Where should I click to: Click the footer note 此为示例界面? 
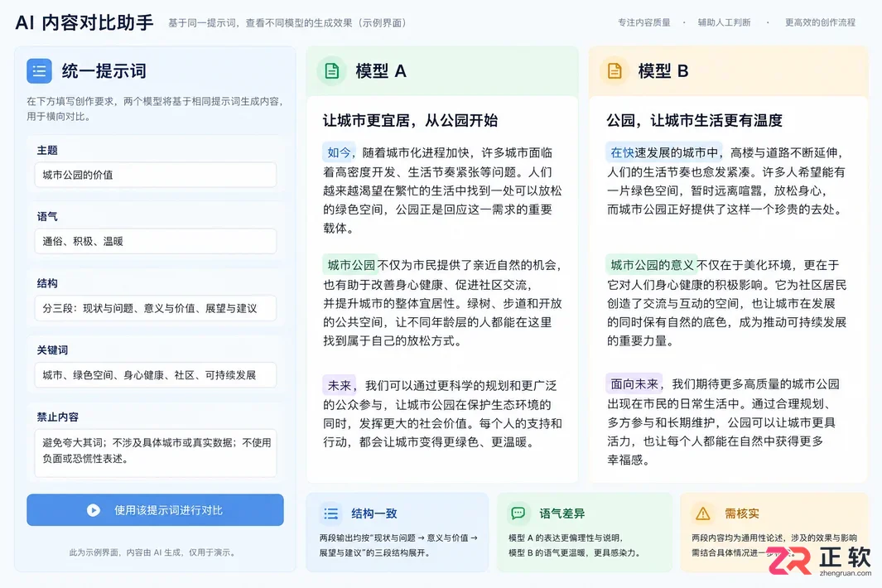tap(152, 552)
